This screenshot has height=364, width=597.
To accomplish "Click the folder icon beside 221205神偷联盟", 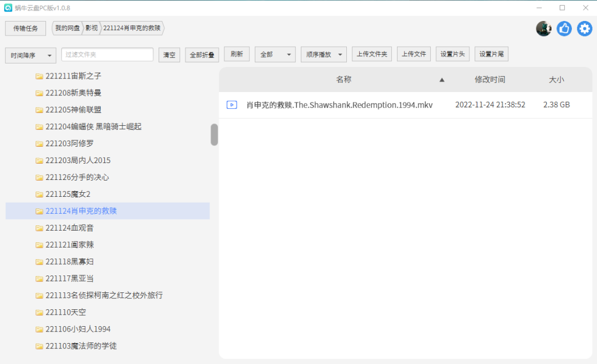I will click(x=38, y=109).
